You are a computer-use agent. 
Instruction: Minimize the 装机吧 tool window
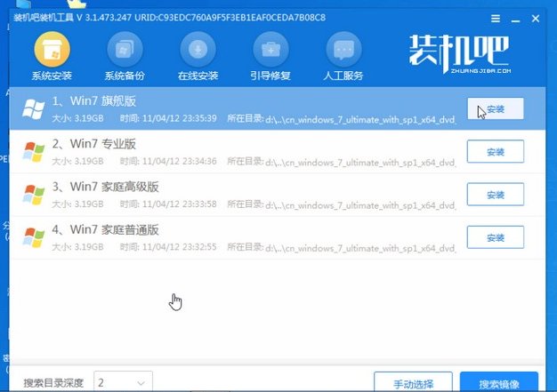(515, 20)
